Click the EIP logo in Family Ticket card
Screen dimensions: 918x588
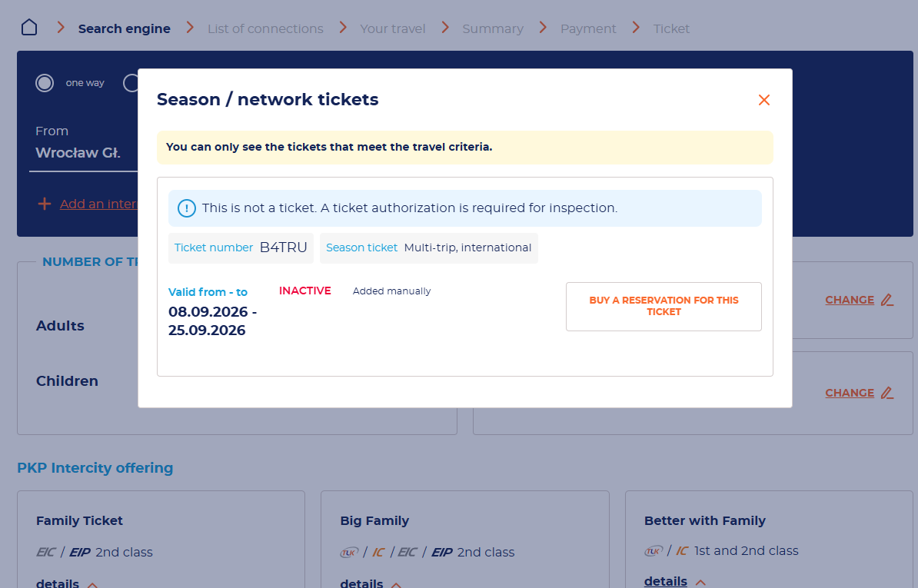coord(80,553)
